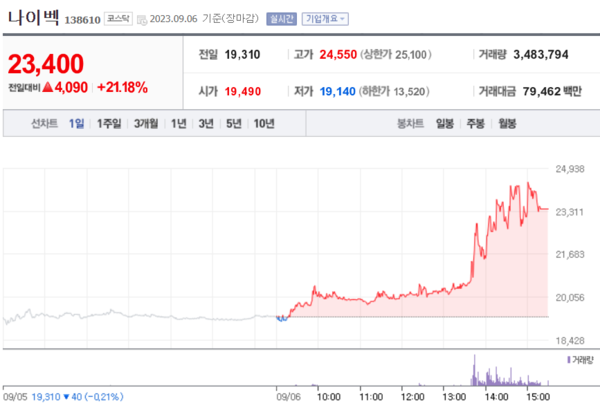Click the price peak on the chart
This screenshot has height=412, width=600.
click(x=527, y=184)
